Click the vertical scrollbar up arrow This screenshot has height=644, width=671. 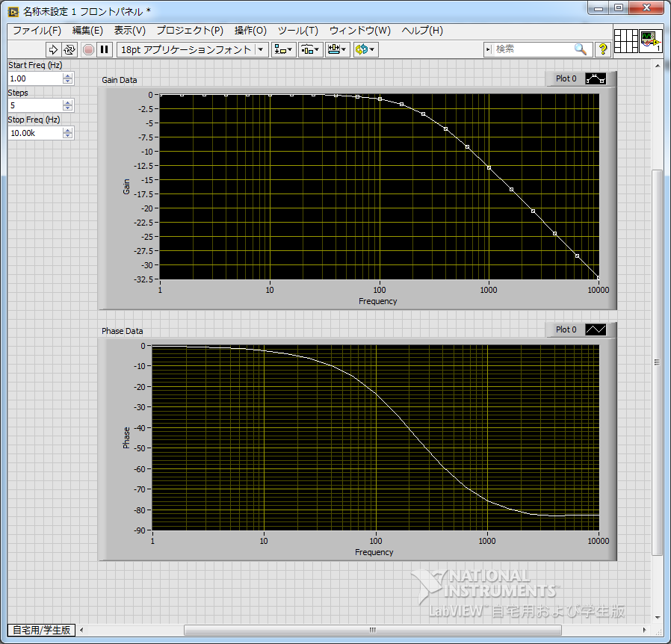(x=658, y=66)
